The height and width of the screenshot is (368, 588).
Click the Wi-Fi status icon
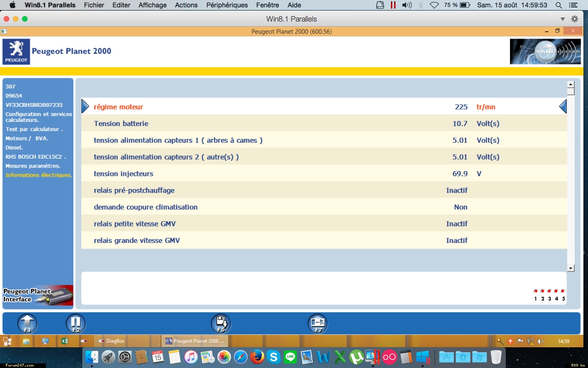[x=434, y=5]
